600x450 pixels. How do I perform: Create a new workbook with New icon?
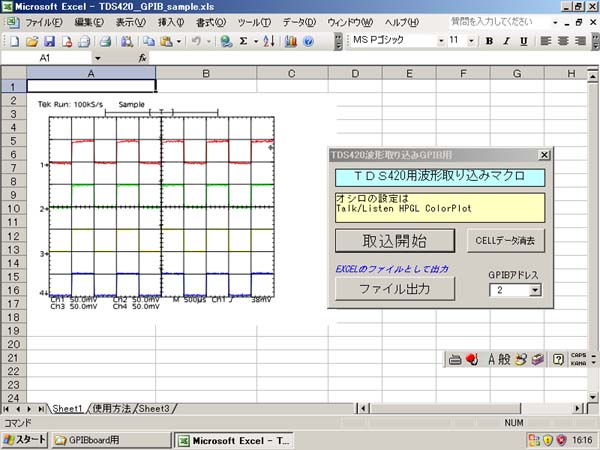tap(14, 41)
